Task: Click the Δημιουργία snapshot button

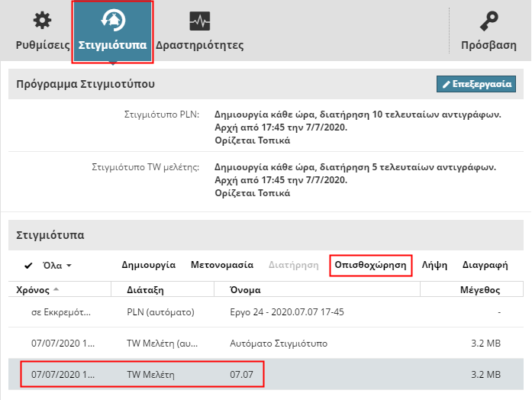Action: tap(149, 266)
